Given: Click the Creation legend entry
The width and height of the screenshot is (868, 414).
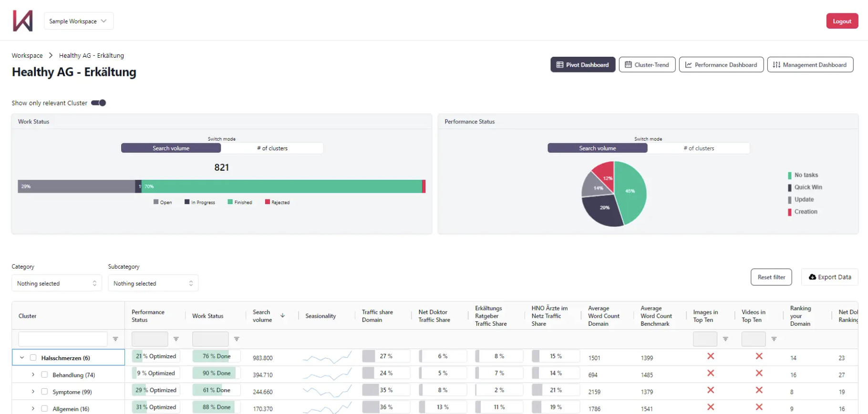Looking at the screenshot, I should (803, 212).
